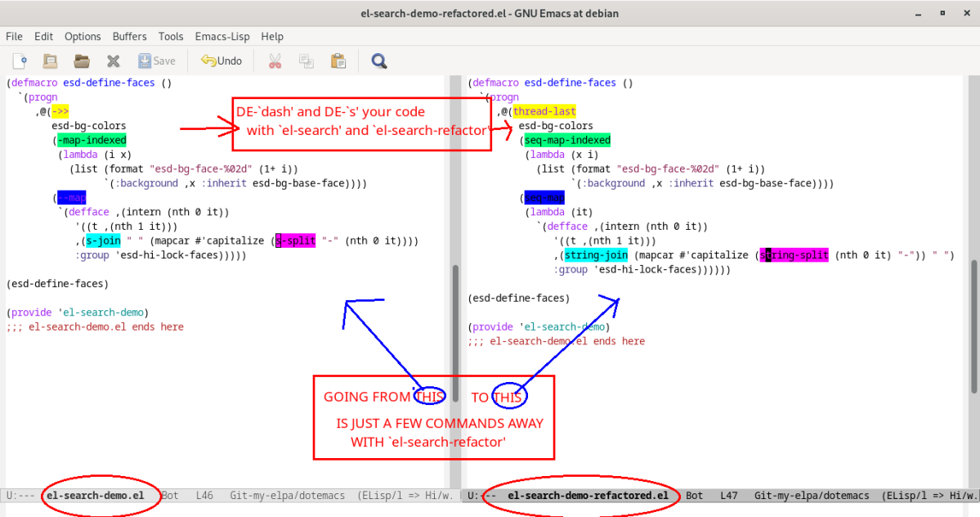Click el-search-demo-refactored.el buffer name in mode line
The height and width of the screenshot is (517, 980).
click(588, 495)
